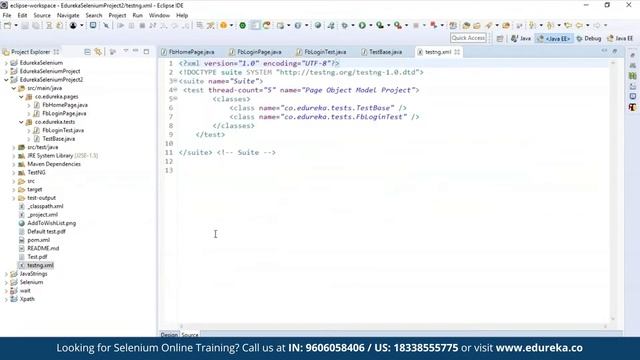Image resolution: width=640 pixels, height=360 pixels.
Task: Expand the JavaStrings project
Action: coord(6,274)
